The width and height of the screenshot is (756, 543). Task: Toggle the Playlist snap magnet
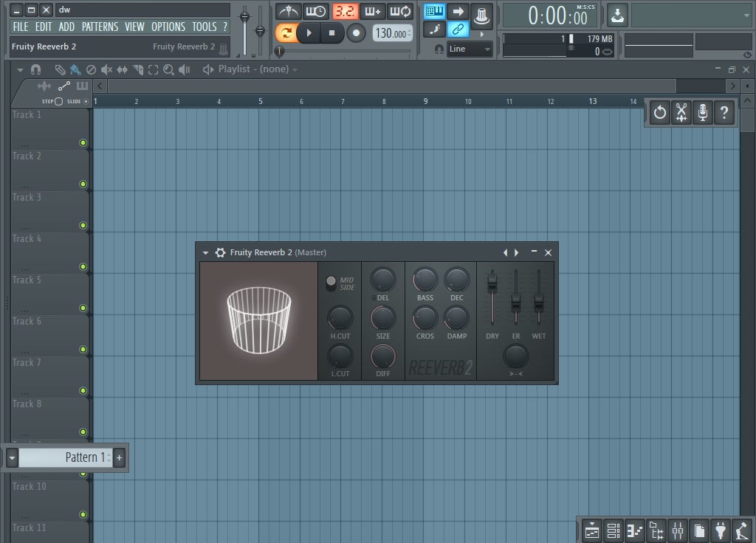35,70
